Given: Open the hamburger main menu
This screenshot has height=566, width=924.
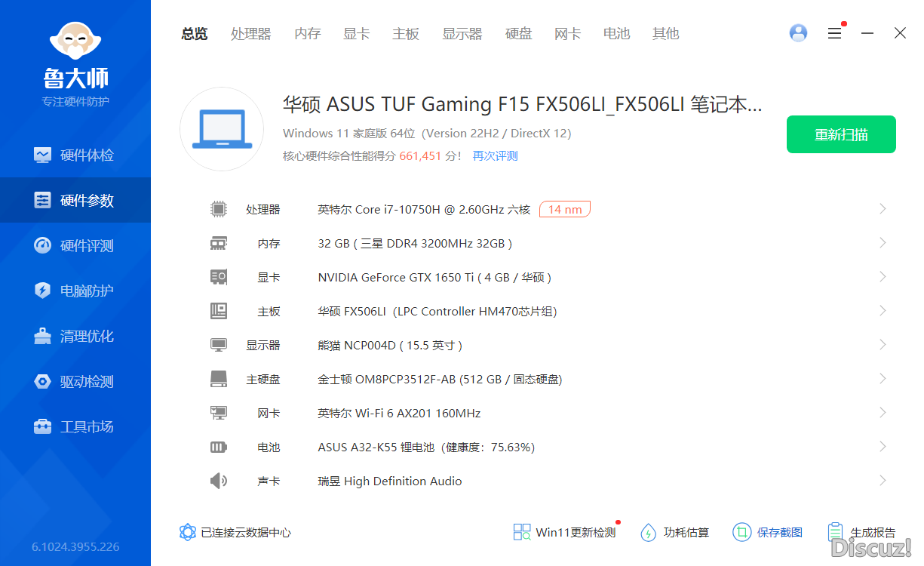Looking at the screenshot, I should tap(834, 33).
